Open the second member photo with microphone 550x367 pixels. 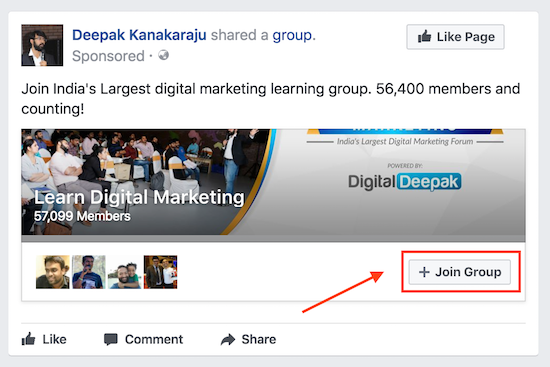89,272
